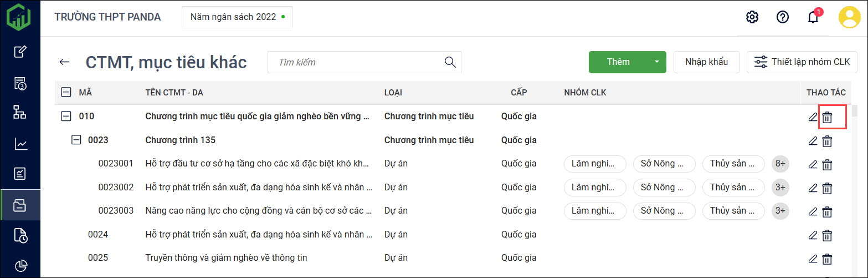Collapse the 010 program row
This screenshot has width=868, height=278.
point(66,117)
